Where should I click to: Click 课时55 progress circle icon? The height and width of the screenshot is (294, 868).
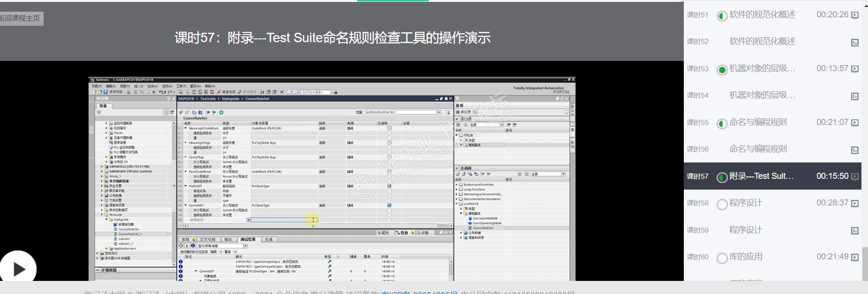coord(722,124)
